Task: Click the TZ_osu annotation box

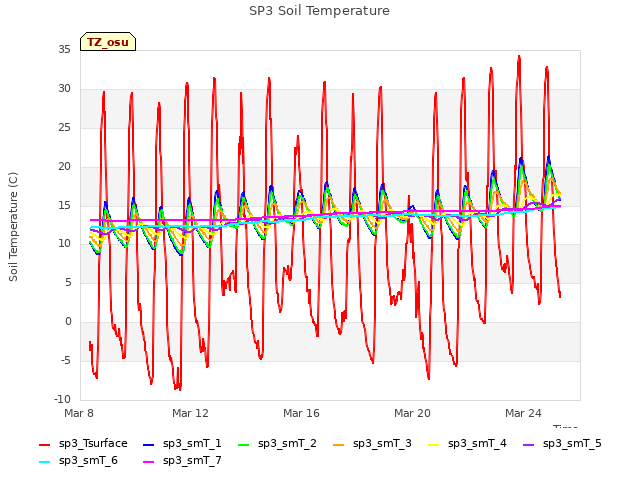Action: (108, 42)
